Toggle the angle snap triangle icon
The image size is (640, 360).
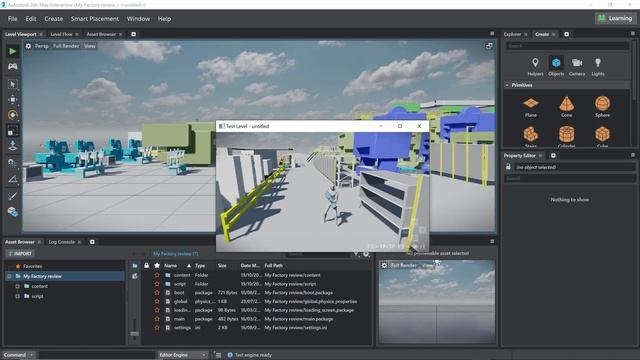(13, 179)
